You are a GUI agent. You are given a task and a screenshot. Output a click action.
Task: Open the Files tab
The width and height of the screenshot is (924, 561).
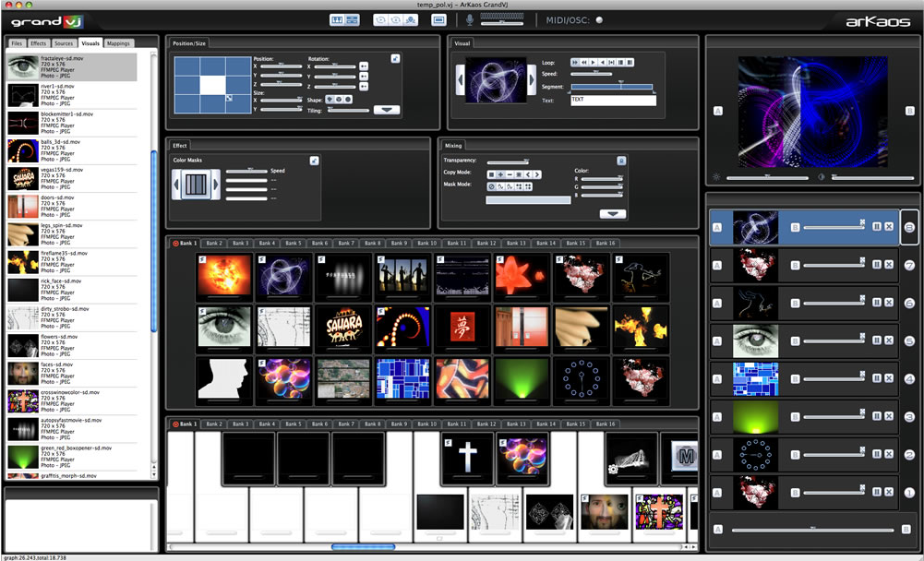[17, 43]
